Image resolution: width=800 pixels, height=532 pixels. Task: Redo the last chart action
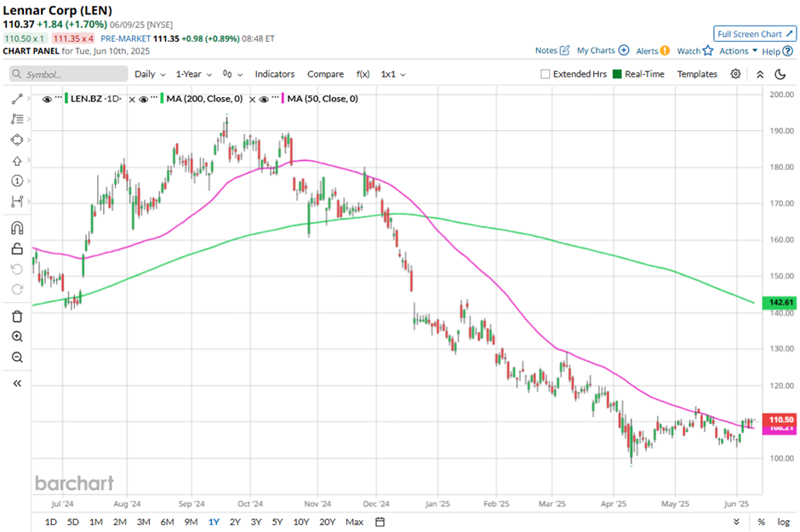point(17,289)
